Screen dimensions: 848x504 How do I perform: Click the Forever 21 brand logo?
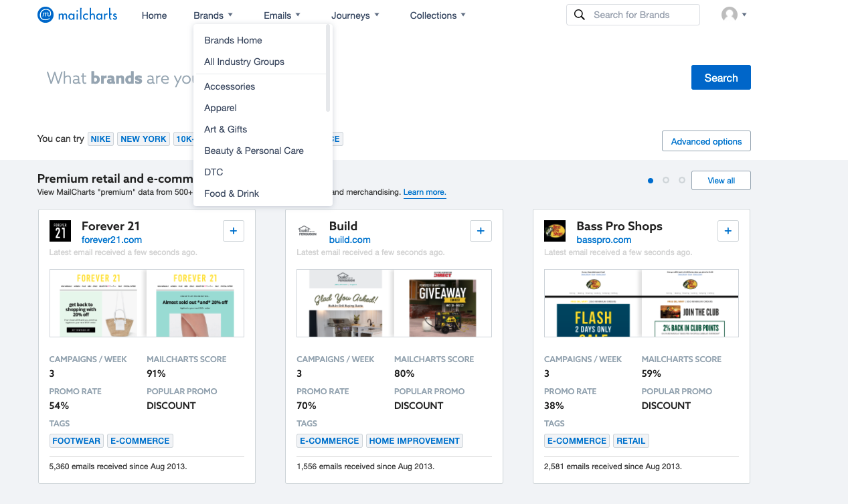[x=60, y=231]
